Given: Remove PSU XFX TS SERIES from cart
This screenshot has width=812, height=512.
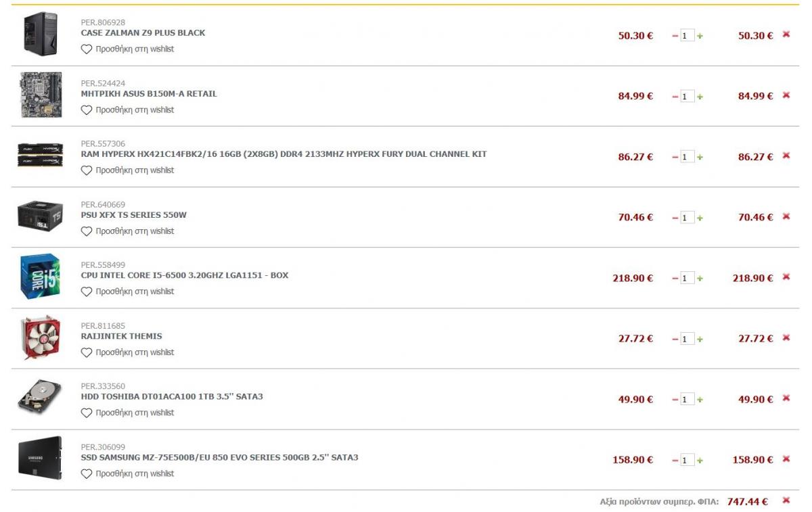Looking at the screenshot, I should pos(786,216).
